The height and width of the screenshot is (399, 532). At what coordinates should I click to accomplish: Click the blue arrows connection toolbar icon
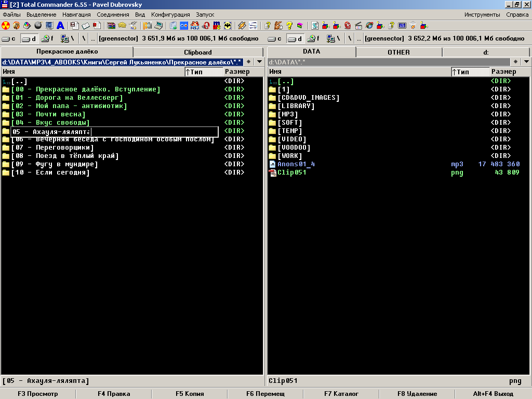184,25
